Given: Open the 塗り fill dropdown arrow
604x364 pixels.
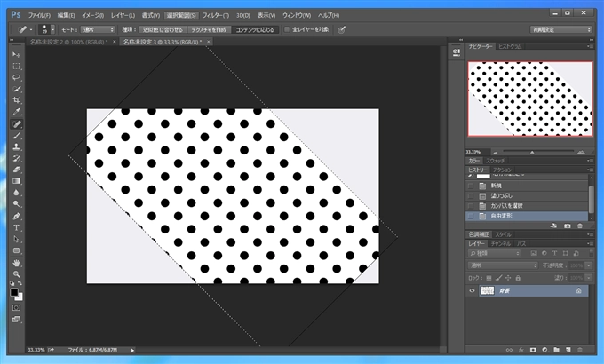Looking at the screenshot, I should pyautogui.click(x=589, y=278).
